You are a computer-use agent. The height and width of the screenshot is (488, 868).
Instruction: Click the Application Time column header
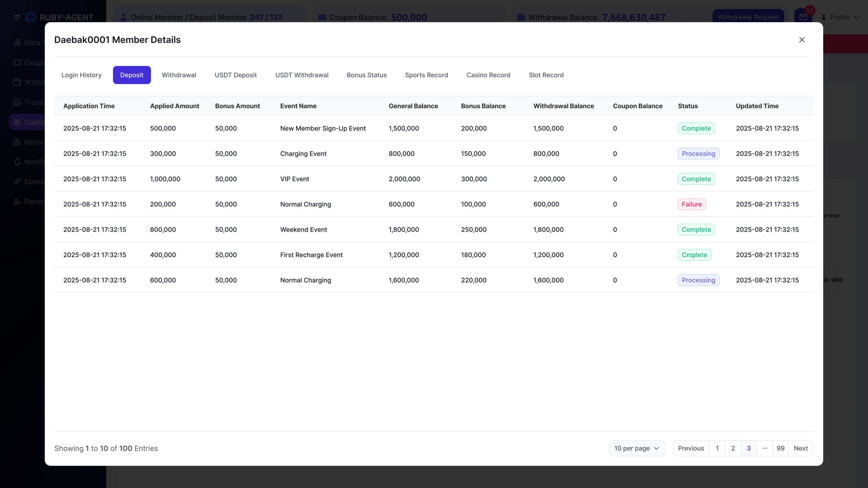tap(89, 106)
